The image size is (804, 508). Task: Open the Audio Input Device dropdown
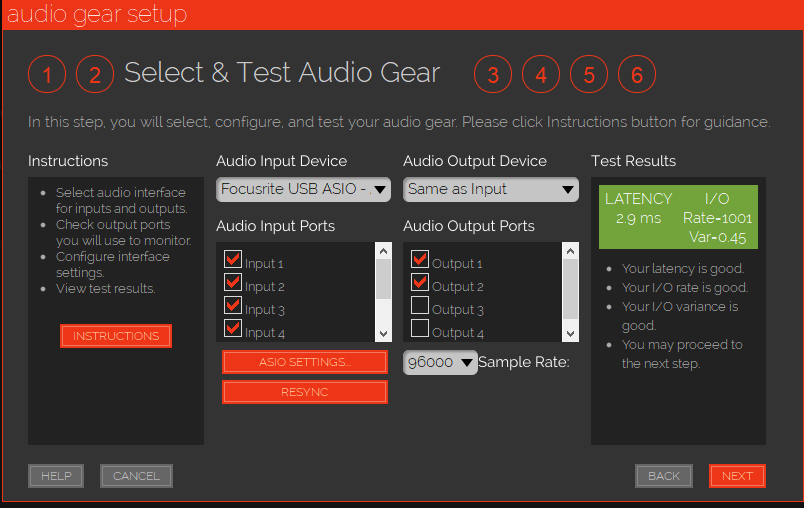coord(303,190)
